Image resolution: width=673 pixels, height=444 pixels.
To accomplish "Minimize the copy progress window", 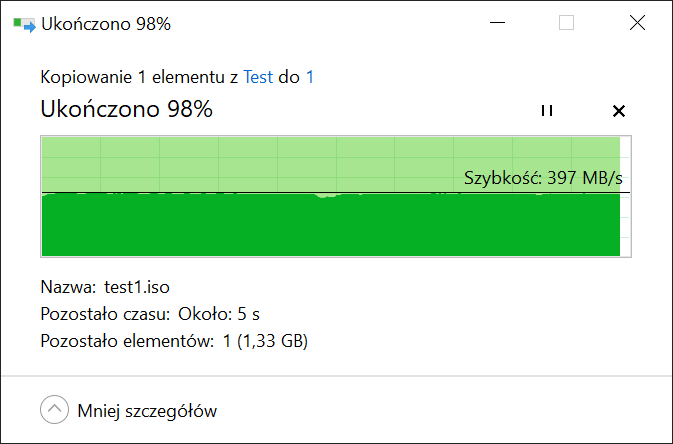I will tap(497, 23).
